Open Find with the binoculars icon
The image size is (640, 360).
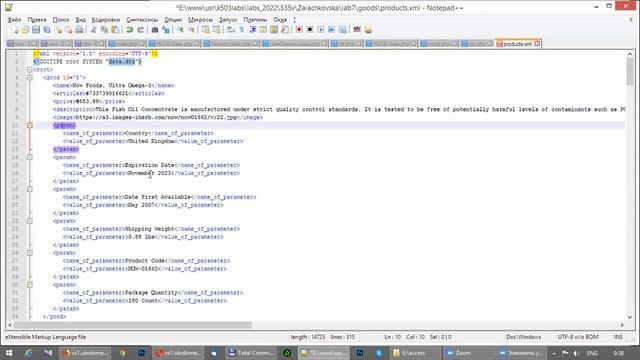point(155,30)
